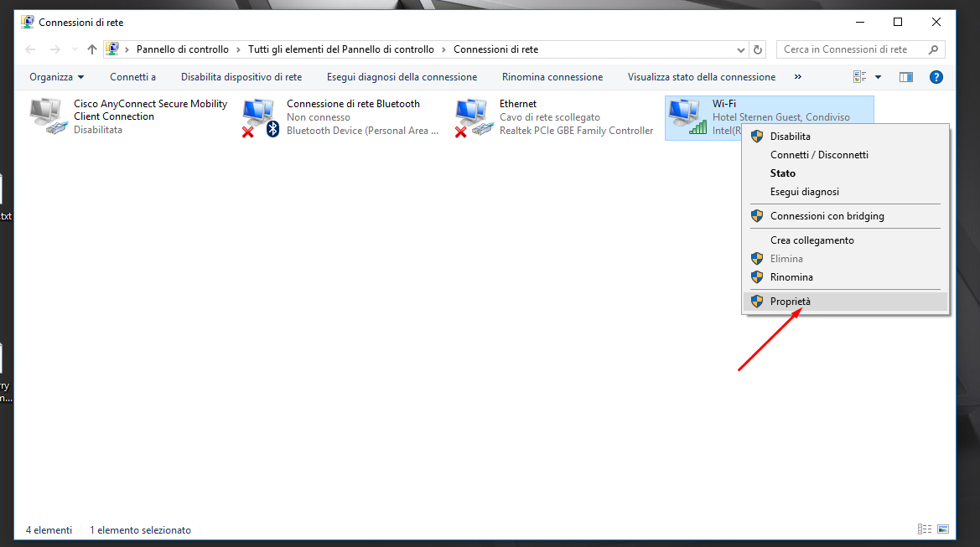Open Proprietà in the context menu
Viewport: 980px width, 547px height.
click(846, 302)
